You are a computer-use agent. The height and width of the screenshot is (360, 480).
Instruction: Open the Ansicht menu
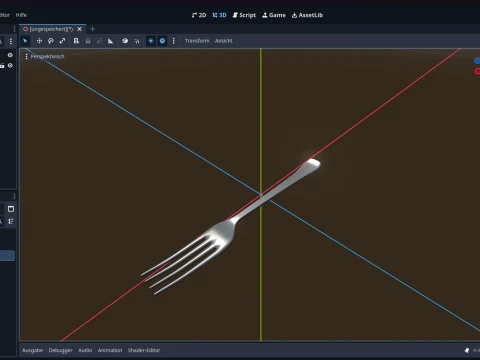pyautogui.click(x=224, y=41)
